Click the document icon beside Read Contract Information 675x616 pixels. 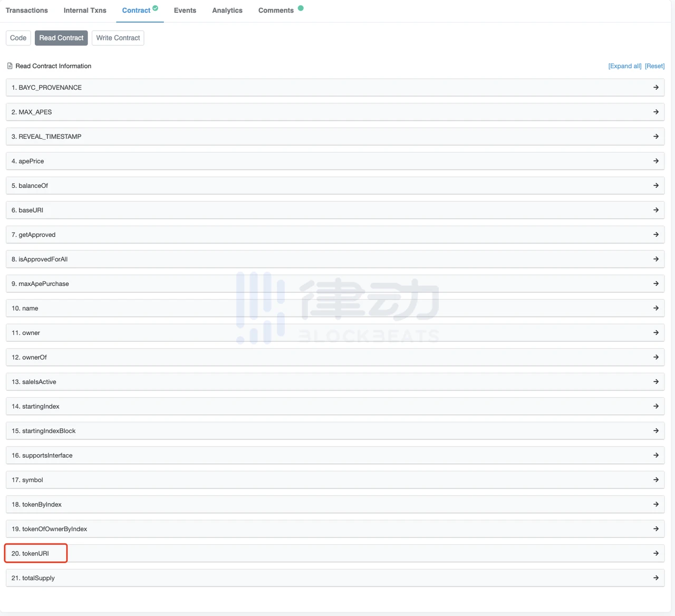pyautogui.click(x=9, y=66)
